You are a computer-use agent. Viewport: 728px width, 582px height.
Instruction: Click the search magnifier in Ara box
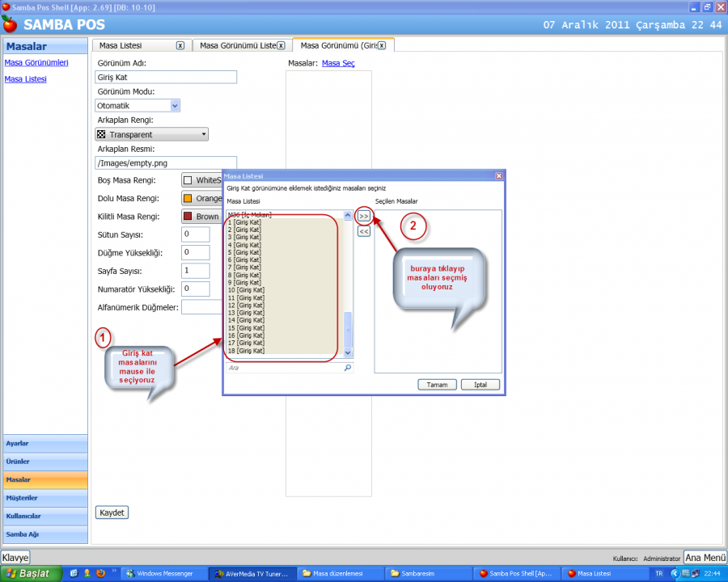(x=347, y=368)
